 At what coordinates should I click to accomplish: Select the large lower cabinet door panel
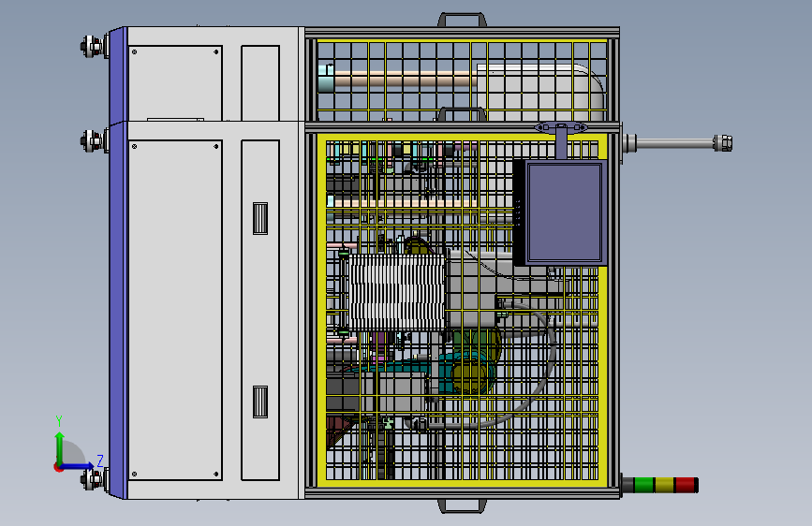pos(175,310)
